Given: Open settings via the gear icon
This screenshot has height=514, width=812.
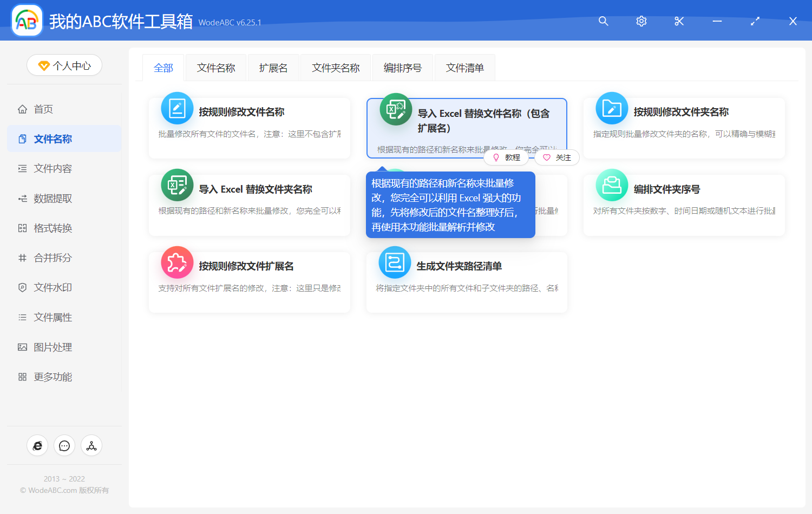Looking at the screenshot, I should (641, 21).
